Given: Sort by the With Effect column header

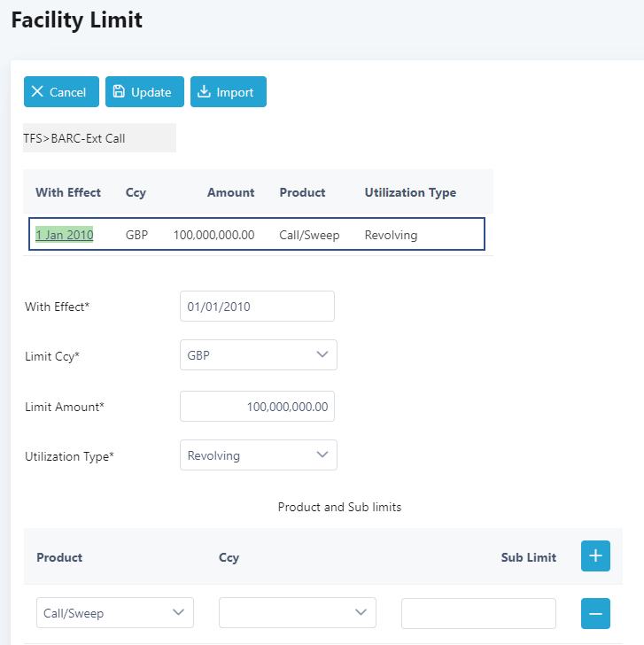Looking at the screenshot, I should (68, 192).
